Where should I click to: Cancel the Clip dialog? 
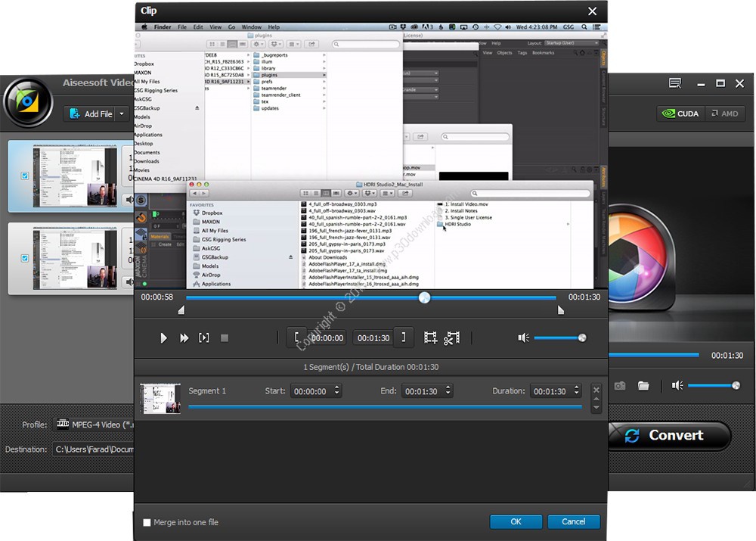(x=573, y=521)
